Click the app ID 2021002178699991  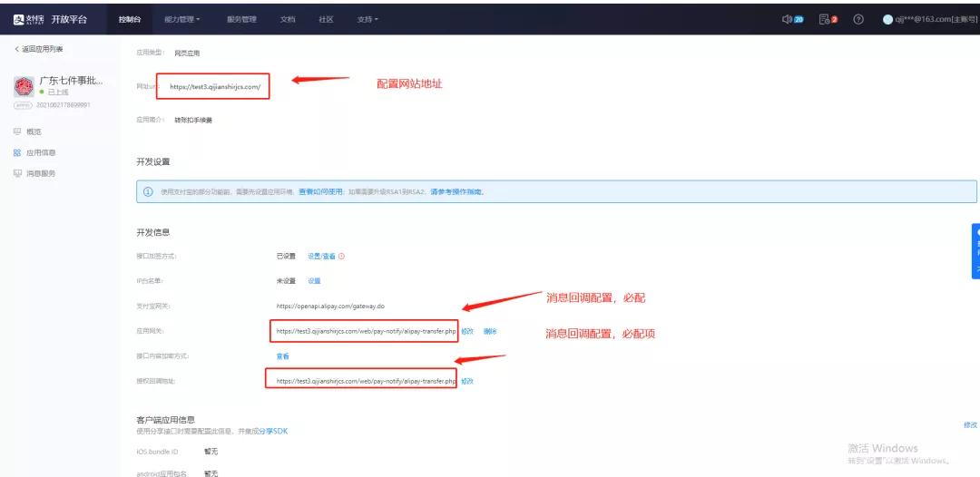point(64,105)
